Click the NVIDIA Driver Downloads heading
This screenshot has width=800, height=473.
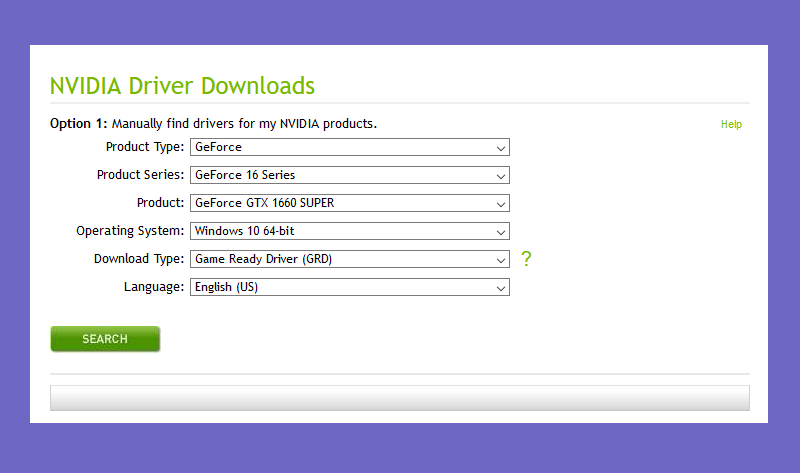[x=182, y=86]
